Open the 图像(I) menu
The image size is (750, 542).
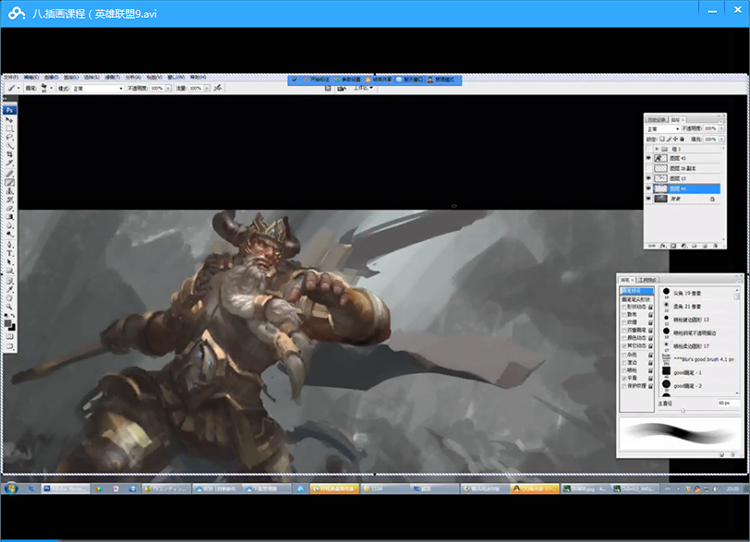[51, 77]
